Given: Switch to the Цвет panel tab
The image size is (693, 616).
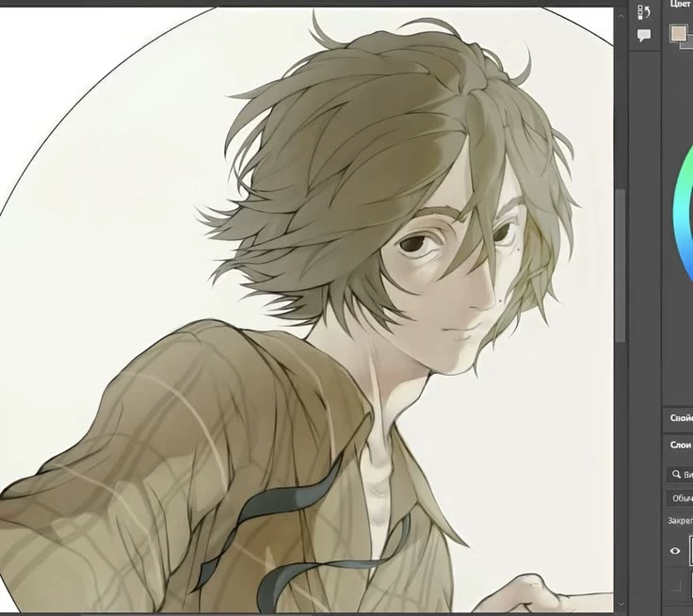Looking at the screenshot, I should click(681, 4).
